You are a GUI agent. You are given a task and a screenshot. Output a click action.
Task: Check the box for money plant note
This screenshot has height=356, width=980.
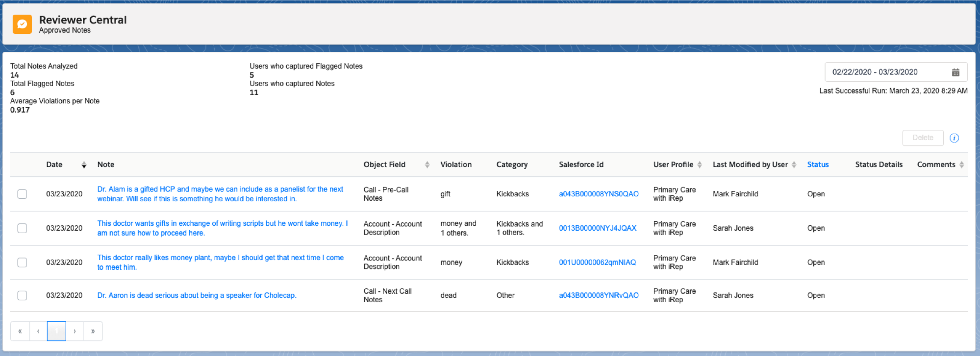[x=22, y=262]
